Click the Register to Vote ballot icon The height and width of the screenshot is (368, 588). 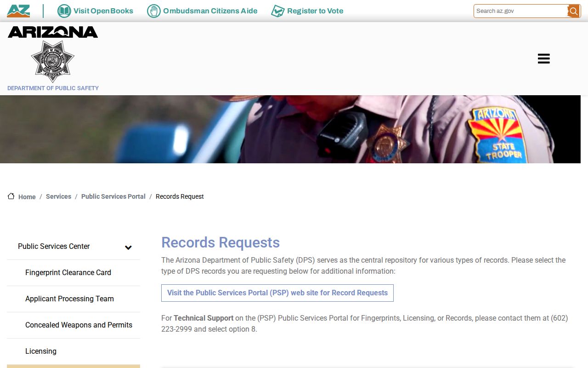point(277,11)
